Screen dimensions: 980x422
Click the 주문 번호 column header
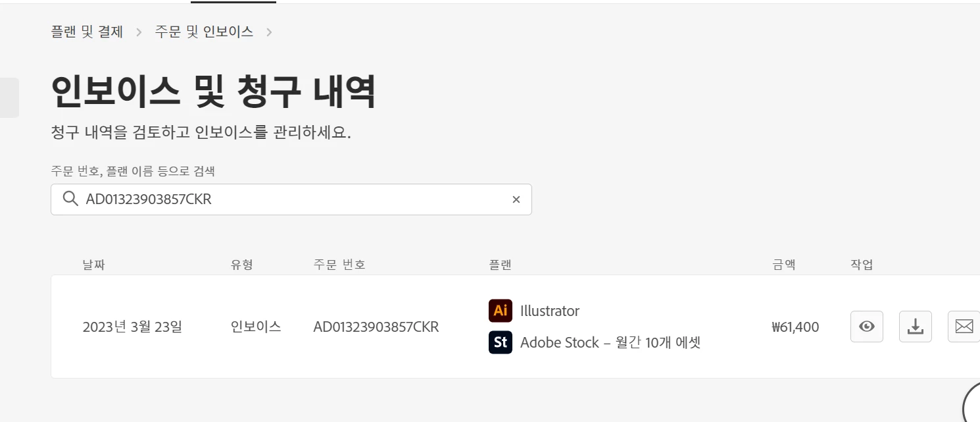pyautogui.click(x=339, y=265)
